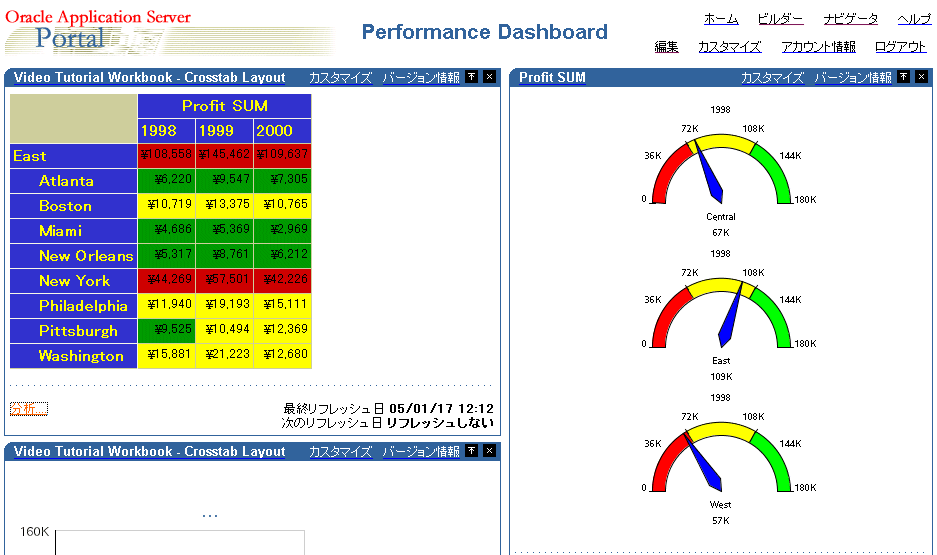Close the top Crosstab Layout portlet
The height and width of the screenshot is (555, 937).
489,76
